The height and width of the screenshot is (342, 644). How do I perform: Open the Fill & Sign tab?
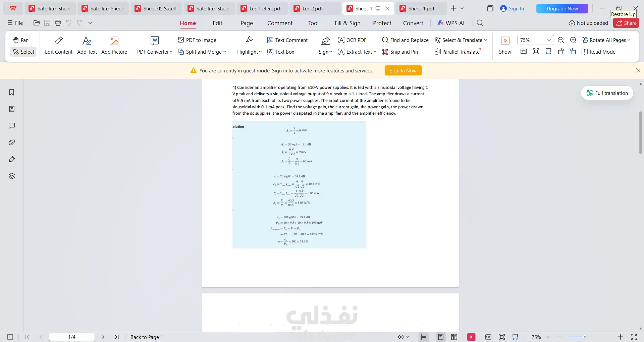click(347, 23)
